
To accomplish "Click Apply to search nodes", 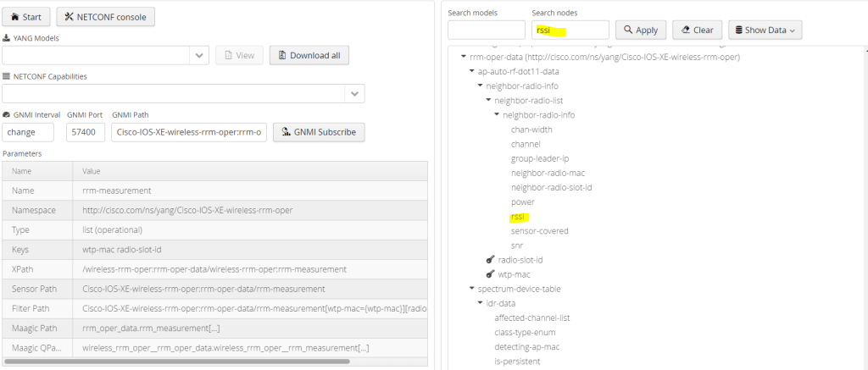I will pos(640,30).
